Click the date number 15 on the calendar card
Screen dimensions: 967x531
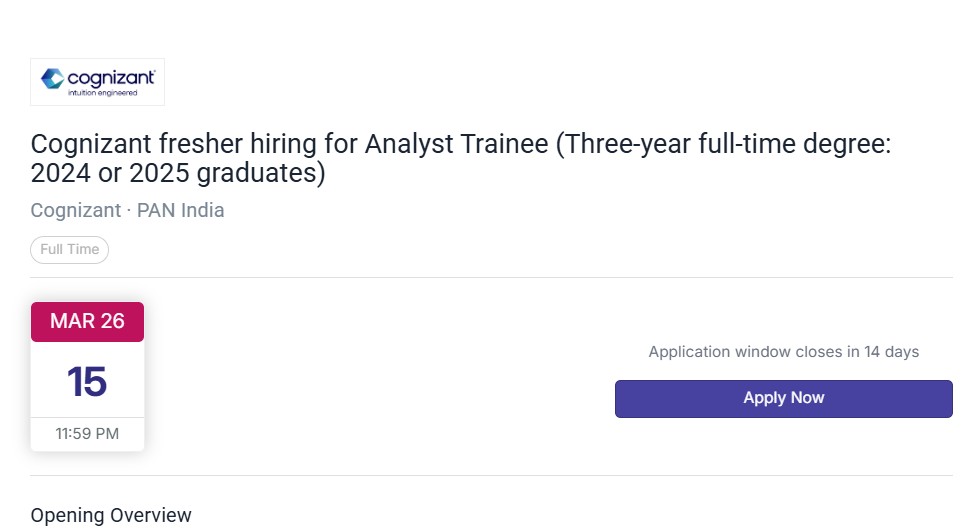click(87, 382)
